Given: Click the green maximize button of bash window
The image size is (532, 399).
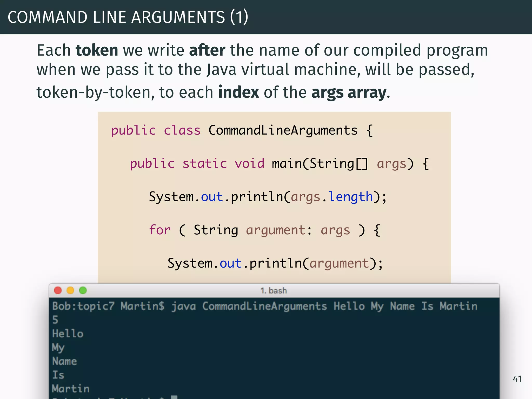Looking at the screenshot, I should (x=83, y=290).
